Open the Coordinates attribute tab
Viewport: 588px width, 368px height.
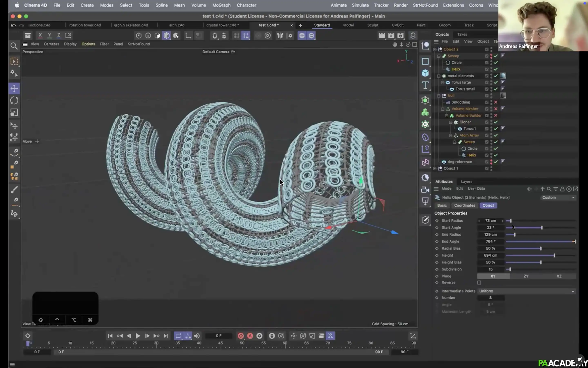464,205
